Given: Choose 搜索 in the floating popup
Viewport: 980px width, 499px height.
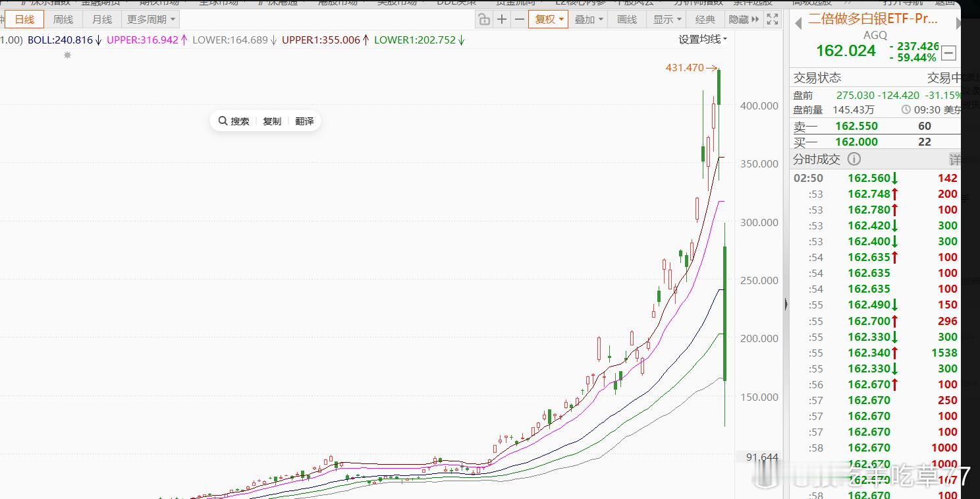Looking at the screenshot, I should point(240,121).
